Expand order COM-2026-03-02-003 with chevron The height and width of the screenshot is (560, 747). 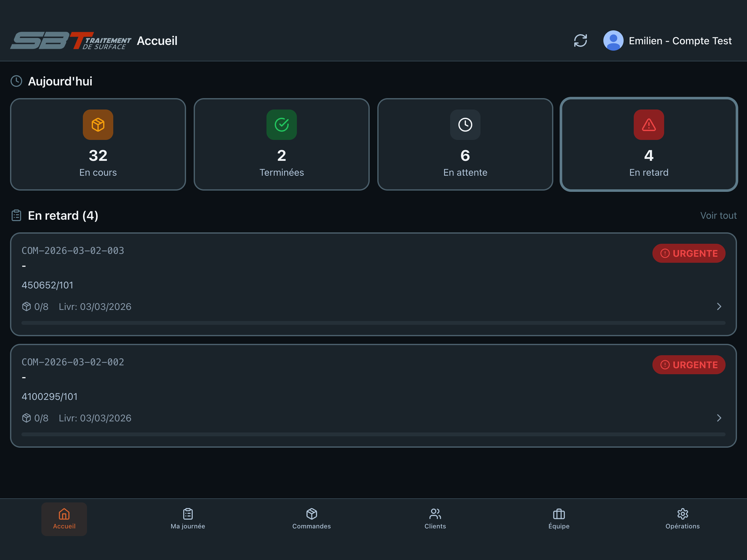pyautogui.click(x=719, y=306)
